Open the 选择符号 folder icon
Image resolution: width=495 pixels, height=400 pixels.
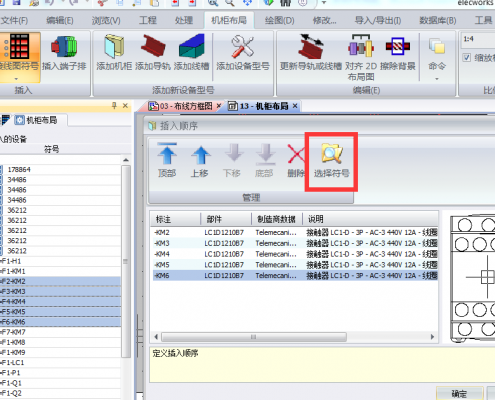(x=332, y=153)
